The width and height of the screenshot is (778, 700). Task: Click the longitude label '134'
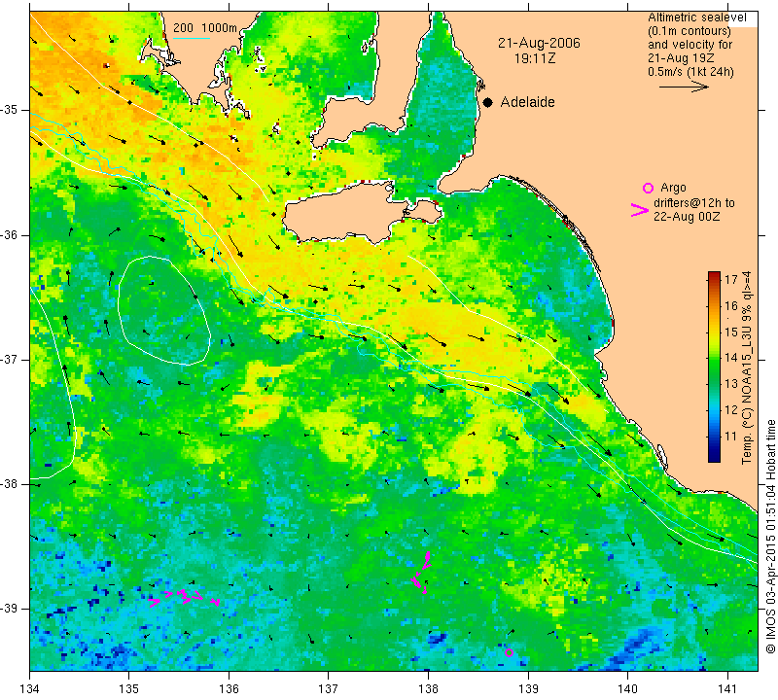30,689
